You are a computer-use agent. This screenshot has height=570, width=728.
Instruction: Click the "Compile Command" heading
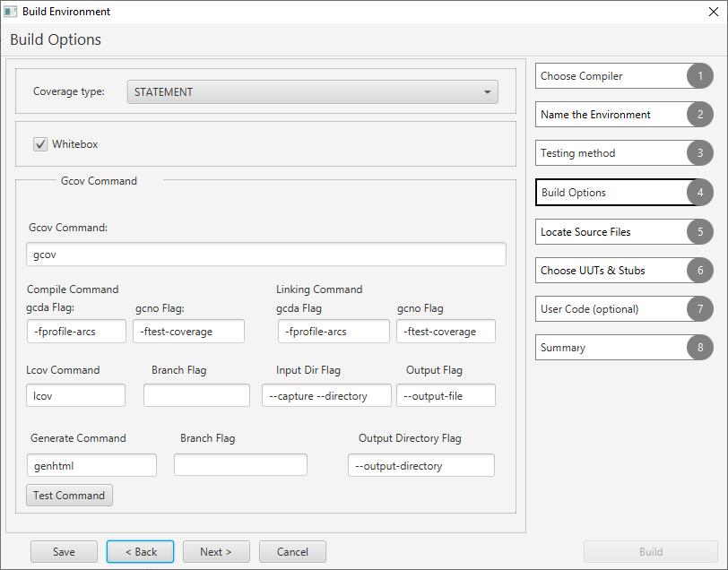point(73,289)
